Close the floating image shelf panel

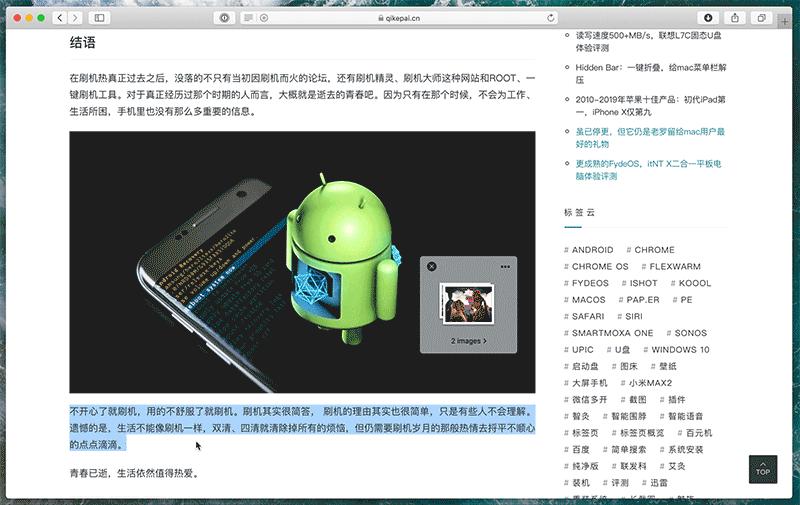432,266
